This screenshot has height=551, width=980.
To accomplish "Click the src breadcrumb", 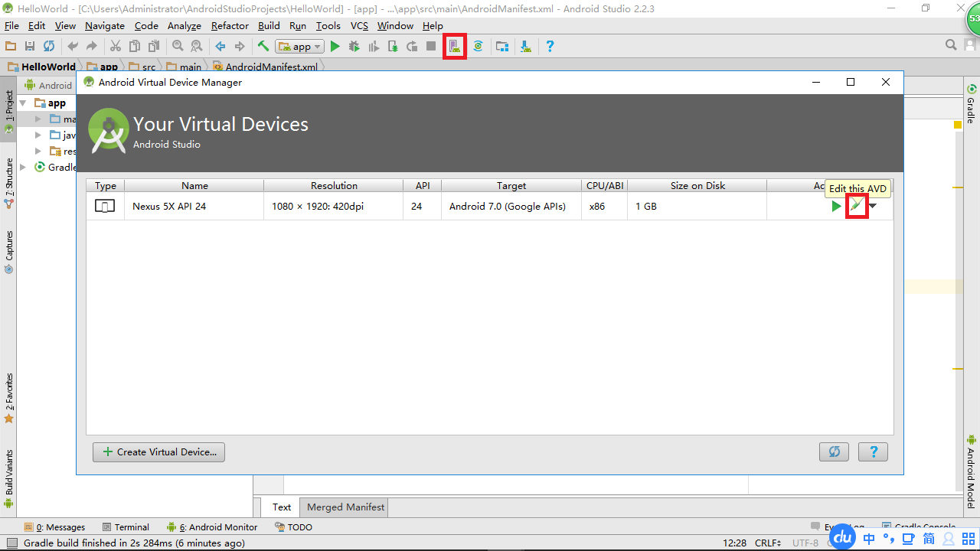I will click(142, 67).
